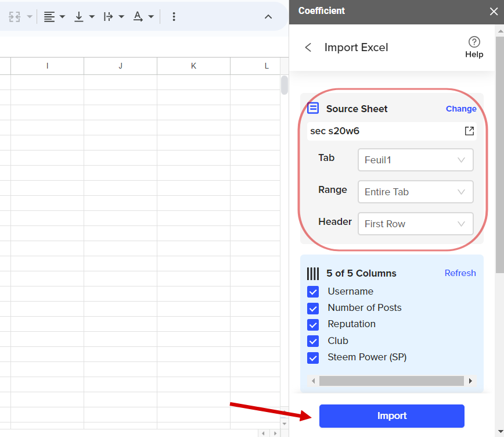Click Change source sheet link
Viewport: 504px width, 437px height.
coord(461,109)
